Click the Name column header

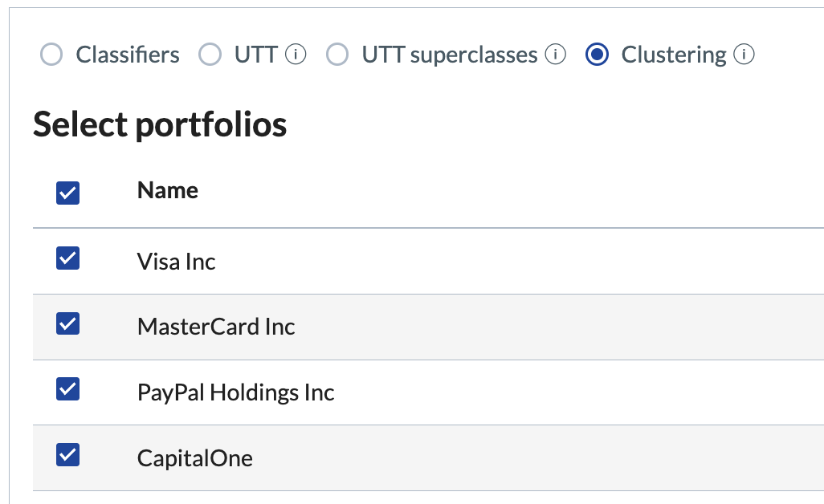tap(168, 190)
